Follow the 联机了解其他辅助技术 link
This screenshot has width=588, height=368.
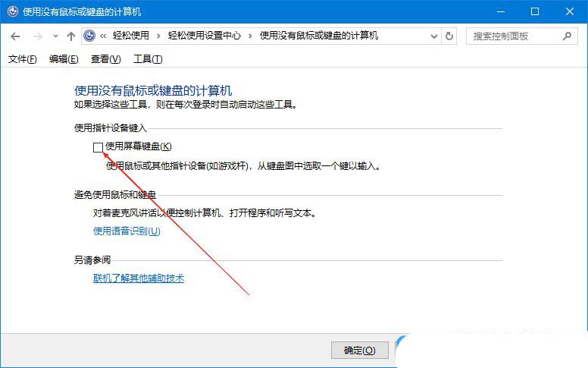pos(139,278)
